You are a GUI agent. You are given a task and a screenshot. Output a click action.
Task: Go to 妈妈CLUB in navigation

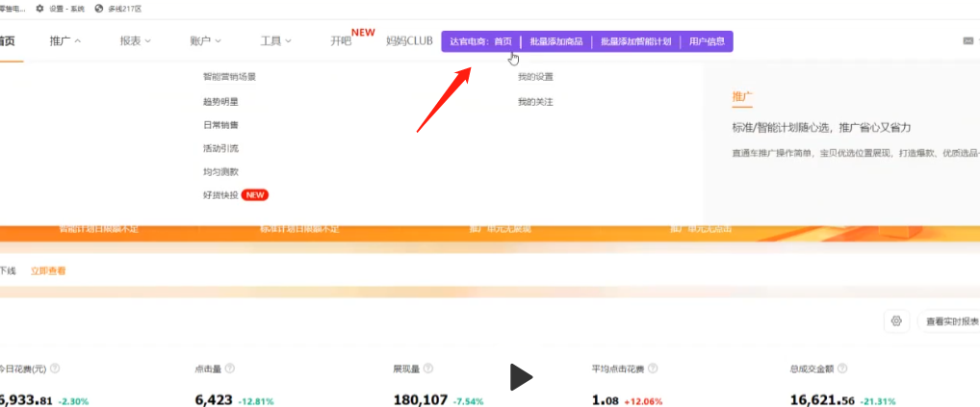[x=409, y=41]
